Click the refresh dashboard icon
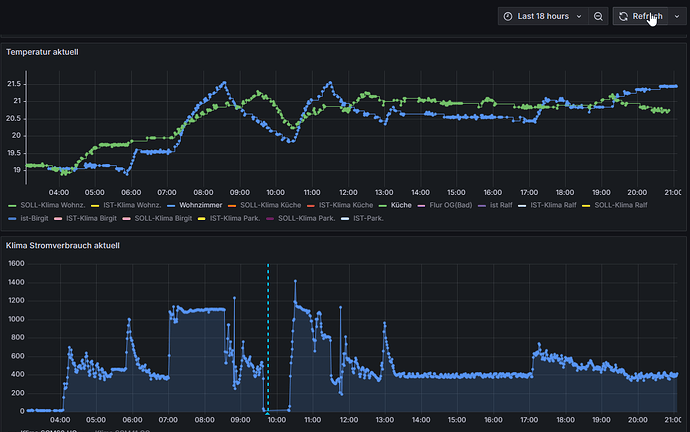The height and width of the screenshot is (432, 690). point(623,16)
